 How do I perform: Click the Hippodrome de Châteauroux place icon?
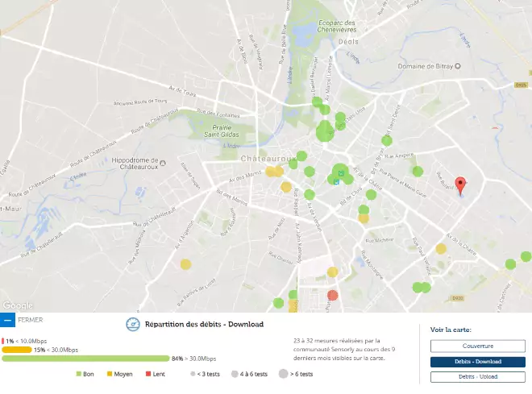[x=163, y=164]
